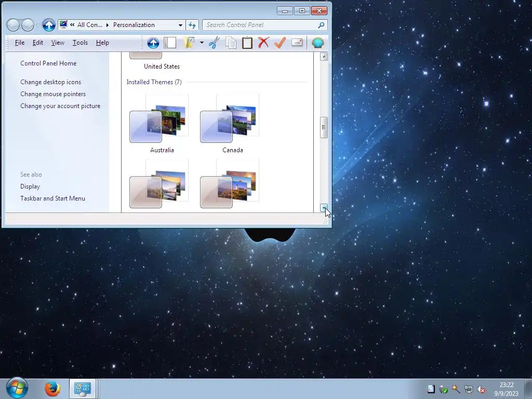Open the recent pages history arrow
The height and width of the screenshot is (399, 532).
tap(38, 25)
